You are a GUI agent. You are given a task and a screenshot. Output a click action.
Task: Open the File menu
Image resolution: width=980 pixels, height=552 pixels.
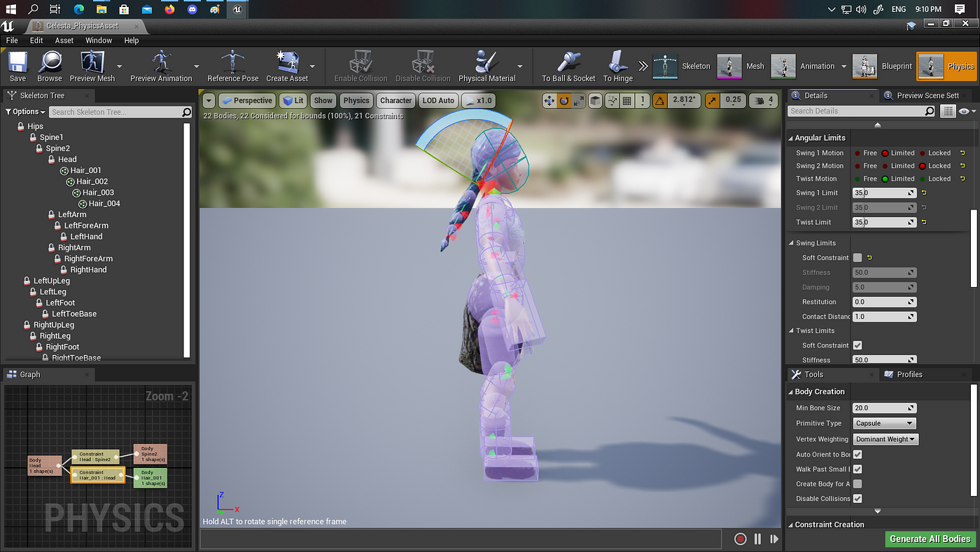[12, 41]
